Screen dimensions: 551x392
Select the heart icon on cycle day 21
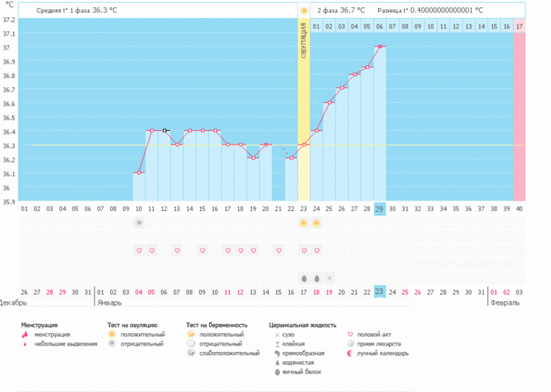(278, 251)
